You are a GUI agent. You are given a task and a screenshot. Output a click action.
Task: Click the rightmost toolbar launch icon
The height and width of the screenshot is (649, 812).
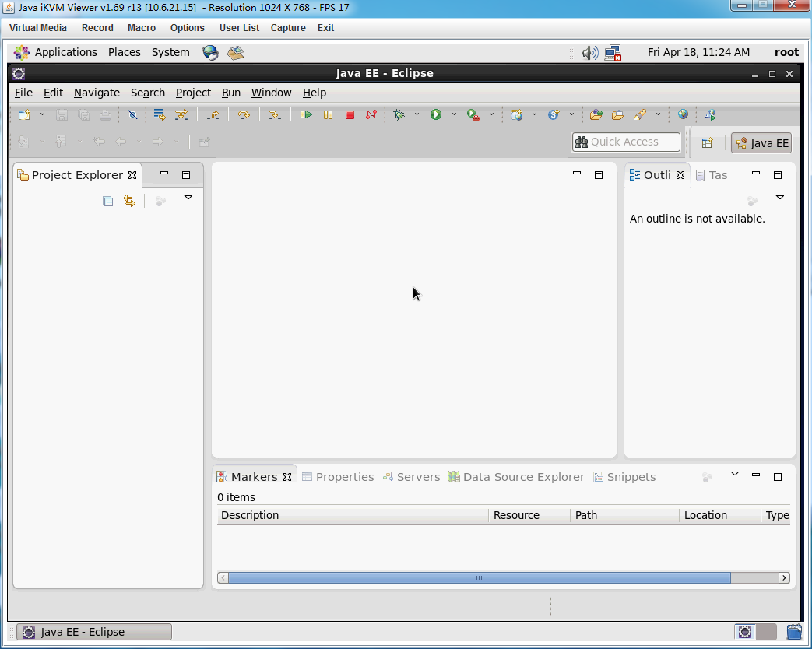[x=711, y=115]
